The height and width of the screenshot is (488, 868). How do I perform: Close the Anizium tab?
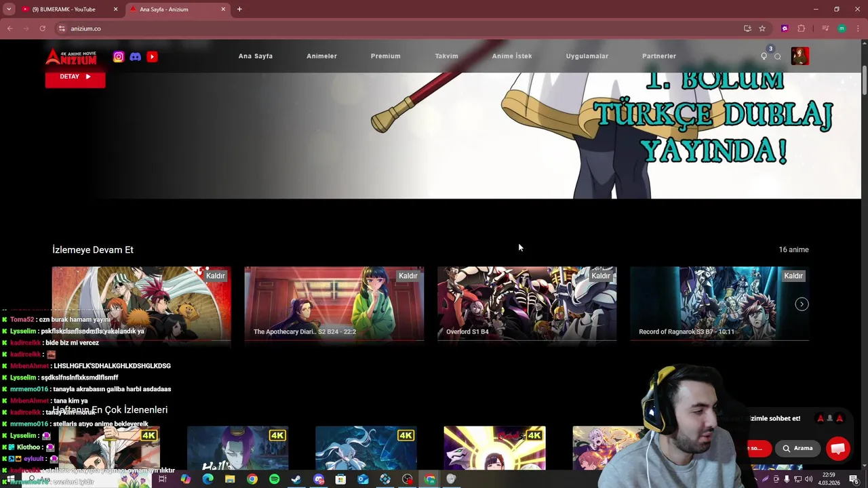223,9
